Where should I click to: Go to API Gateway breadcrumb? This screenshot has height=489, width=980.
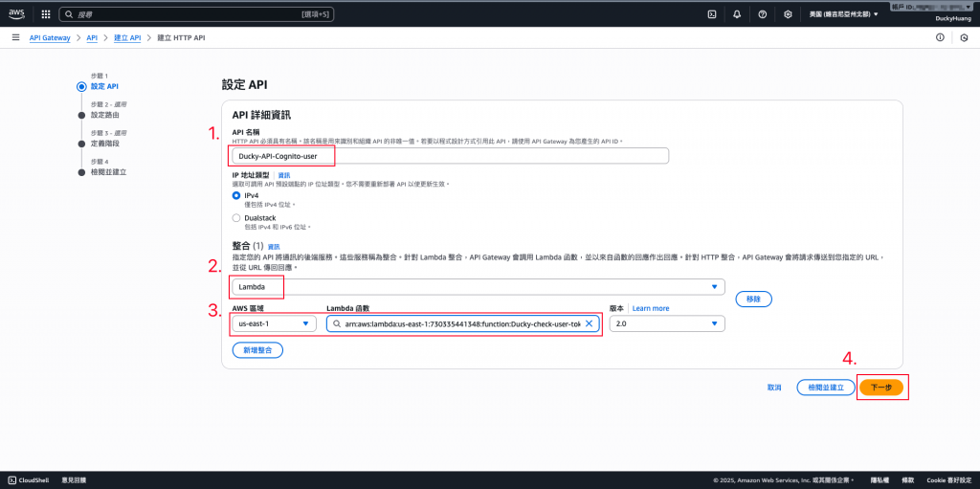(50, 38)
